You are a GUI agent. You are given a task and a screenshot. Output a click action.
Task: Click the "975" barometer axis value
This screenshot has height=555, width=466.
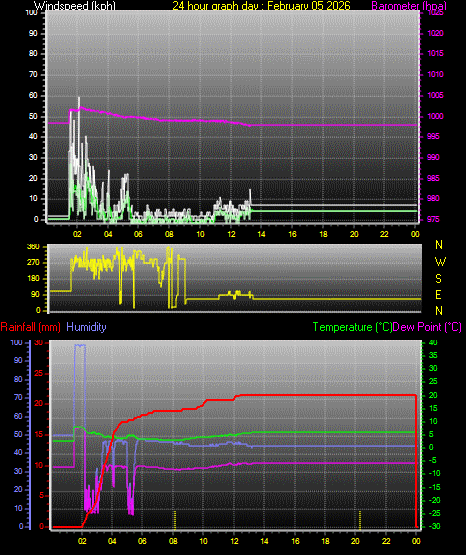click(433, 219)
